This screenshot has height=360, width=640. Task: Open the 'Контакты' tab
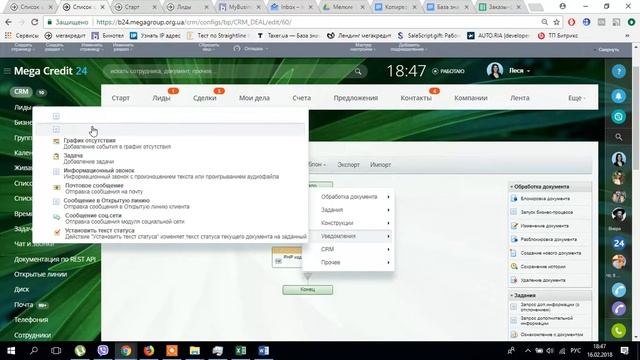click(x=416, y=98)
